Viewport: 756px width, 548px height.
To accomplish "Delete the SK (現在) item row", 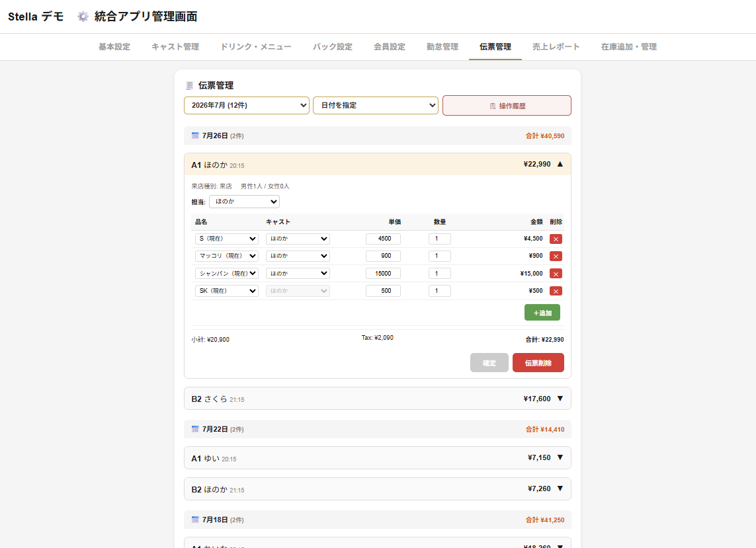I will click(556, 291).
